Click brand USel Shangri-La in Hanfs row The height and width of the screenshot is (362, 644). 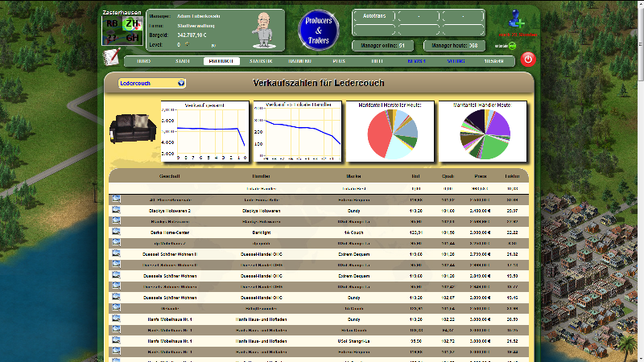coord(353,341)
